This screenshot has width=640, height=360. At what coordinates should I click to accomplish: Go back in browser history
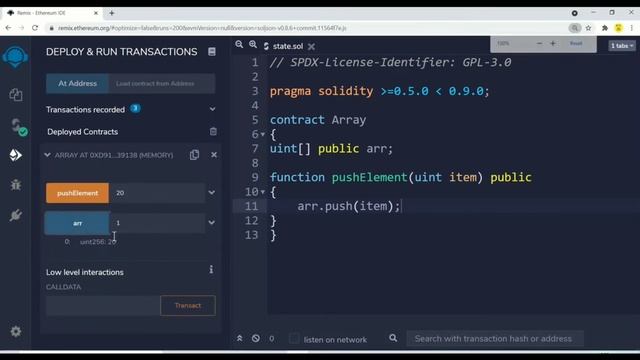(x=9, y=28)
